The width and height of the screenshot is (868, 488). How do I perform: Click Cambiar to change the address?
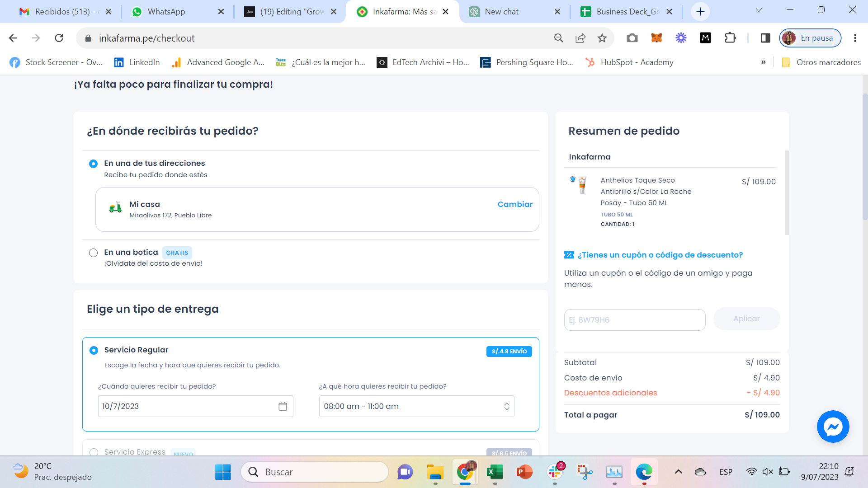[x=515, y=204]
